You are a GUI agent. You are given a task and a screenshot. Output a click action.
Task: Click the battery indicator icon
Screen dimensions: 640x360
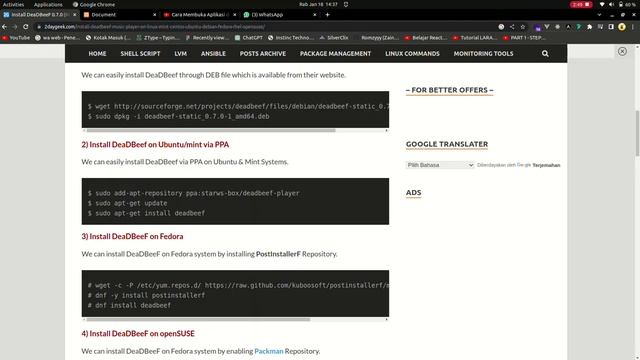coord(621,4)
